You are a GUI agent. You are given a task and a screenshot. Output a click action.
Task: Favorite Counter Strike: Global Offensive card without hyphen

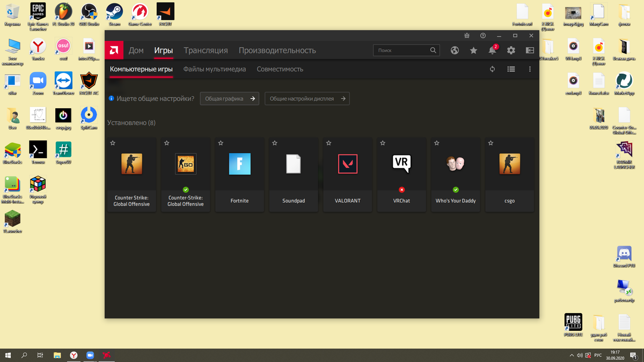[x=113, y=143]
